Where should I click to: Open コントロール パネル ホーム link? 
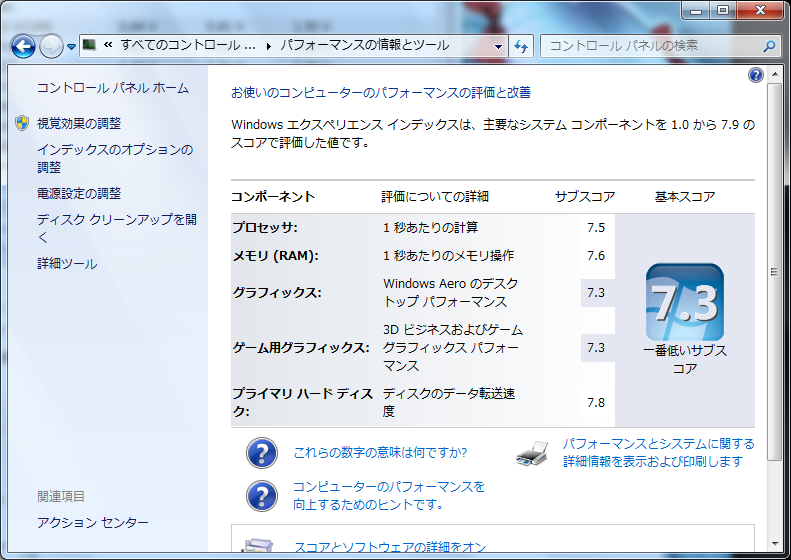(x=113, y=88)
